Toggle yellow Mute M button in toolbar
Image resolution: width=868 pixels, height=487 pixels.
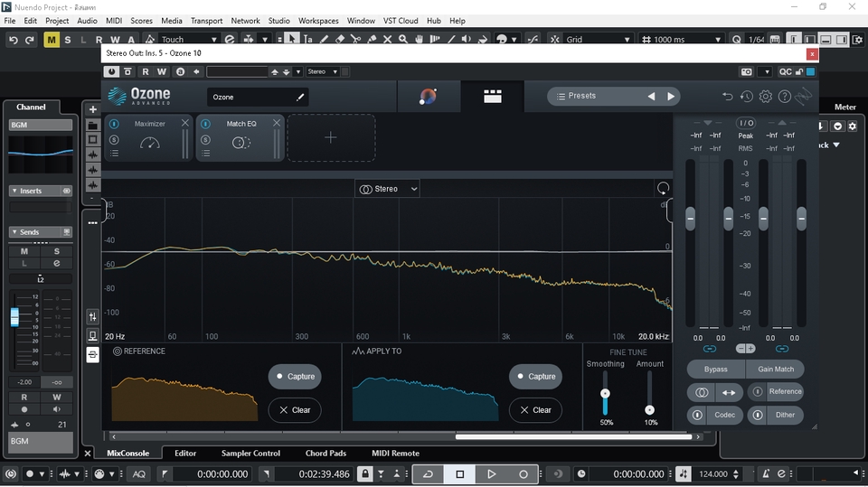point(52,39)
